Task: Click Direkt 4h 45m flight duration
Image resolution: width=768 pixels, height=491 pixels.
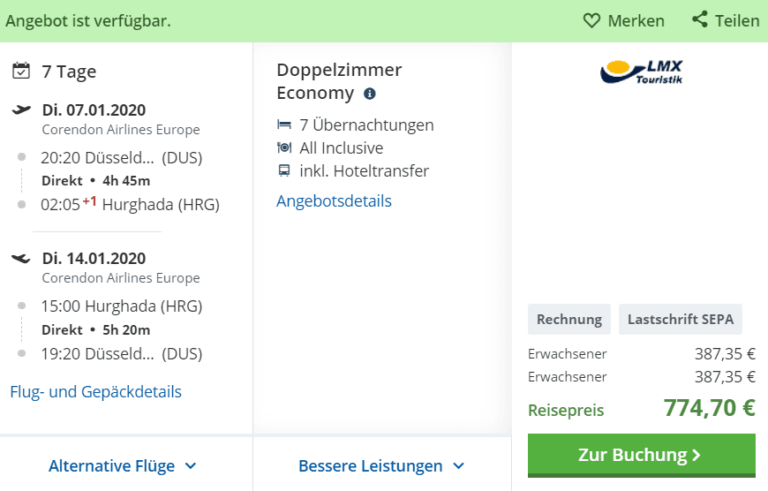Action: point(96,181)
